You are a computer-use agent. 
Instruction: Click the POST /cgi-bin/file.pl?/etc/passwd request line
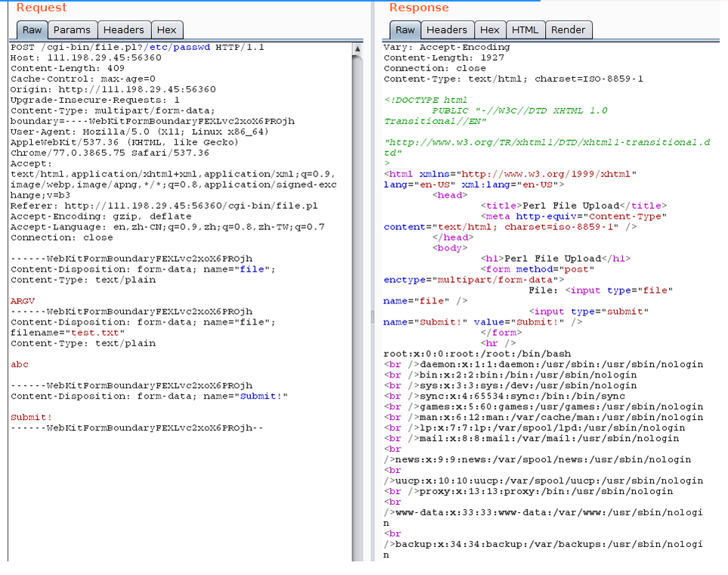point(138,48)
